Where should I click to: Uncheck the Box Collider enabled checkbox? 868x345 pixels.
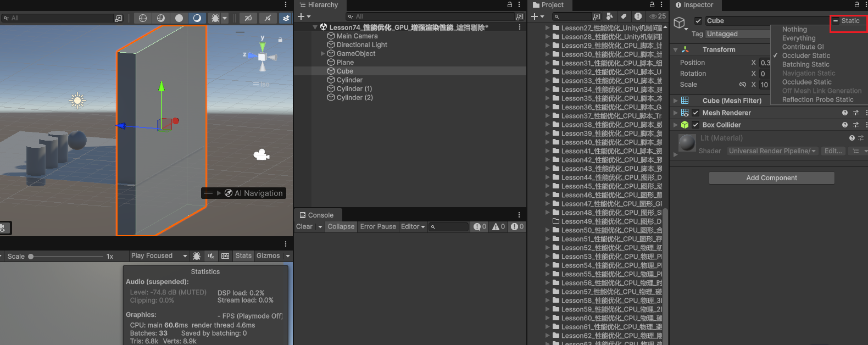pos(695,125)
